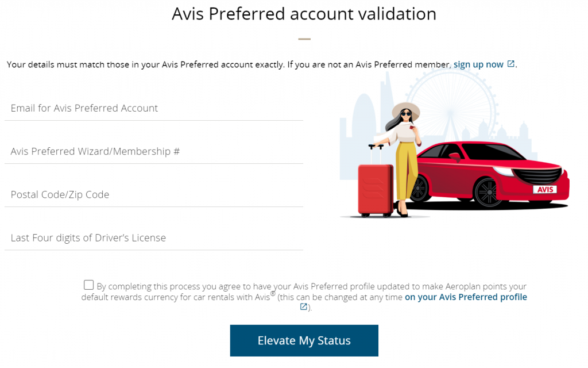
Task: Click the external-link icon after the profile link
Action: [303, 307]
